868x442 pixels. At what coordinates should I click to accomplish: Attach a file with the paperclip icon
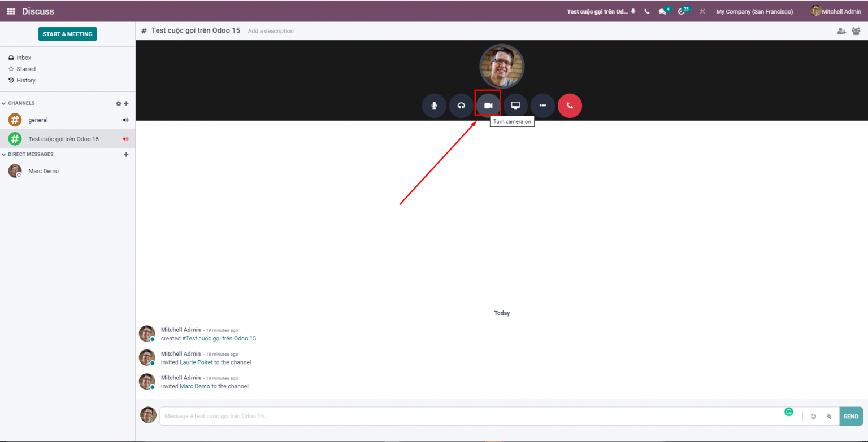click(829, 417)
